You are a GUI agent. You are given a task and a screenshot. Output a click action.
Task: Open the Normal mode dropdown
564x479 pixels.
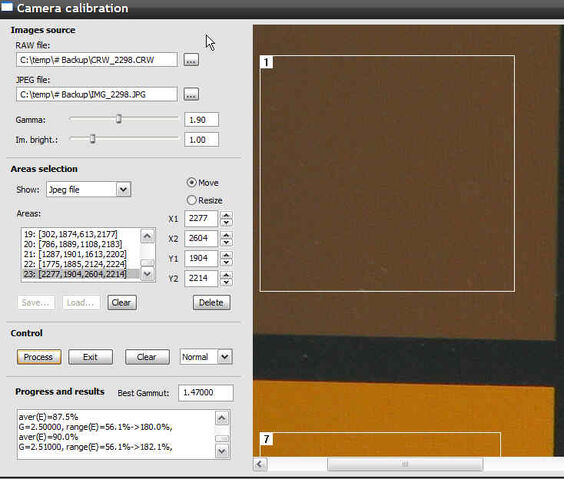tap(225, 357)
